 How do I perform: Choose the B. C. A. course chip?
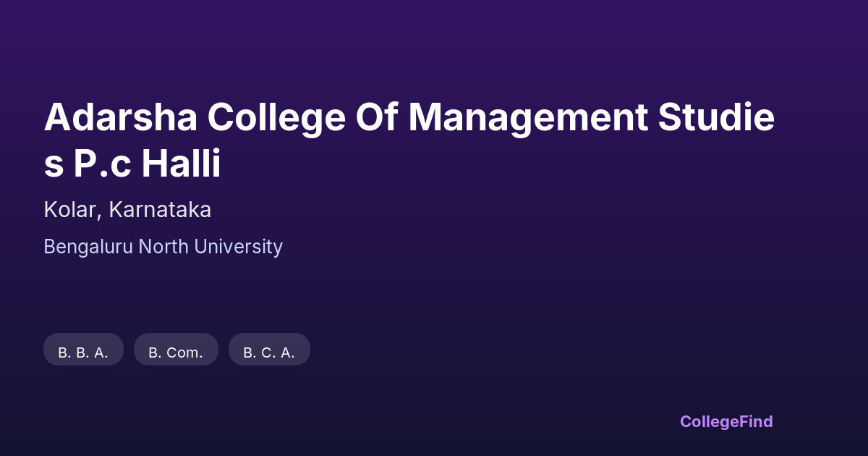269,352
